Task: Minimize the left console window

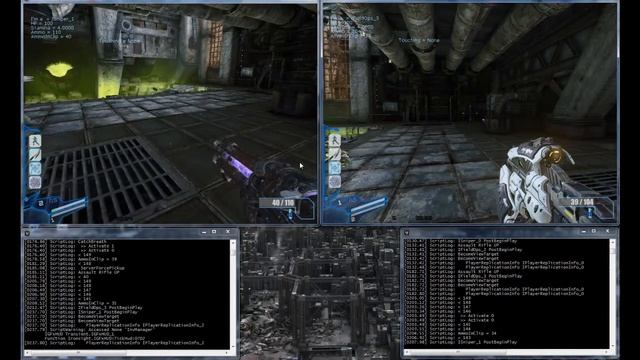Action: point(204,232)
